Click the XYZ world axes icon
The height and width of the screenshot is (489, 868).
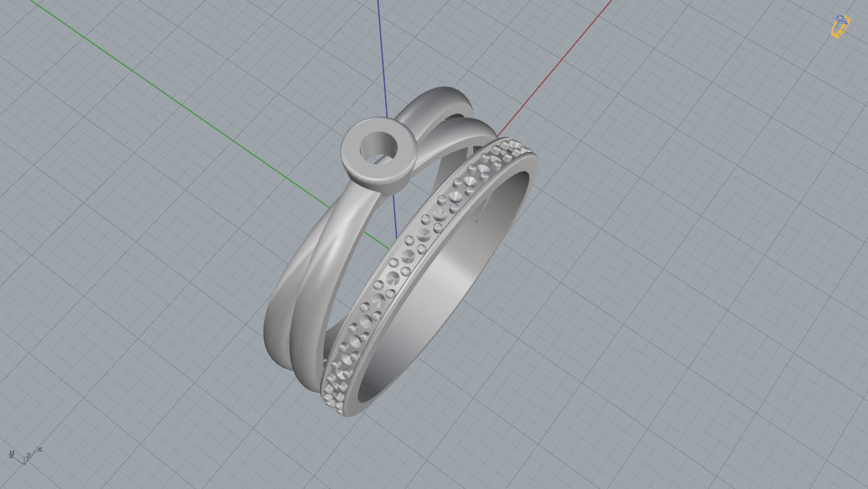point(25,455)
